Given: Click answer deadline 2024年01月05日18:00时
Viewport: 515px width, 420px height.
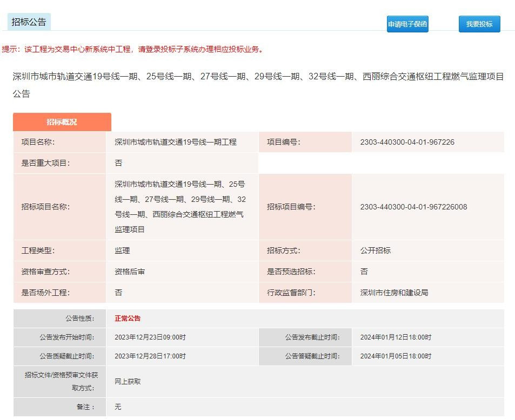Looking at the screenshot, I should [x=396, y=356].
